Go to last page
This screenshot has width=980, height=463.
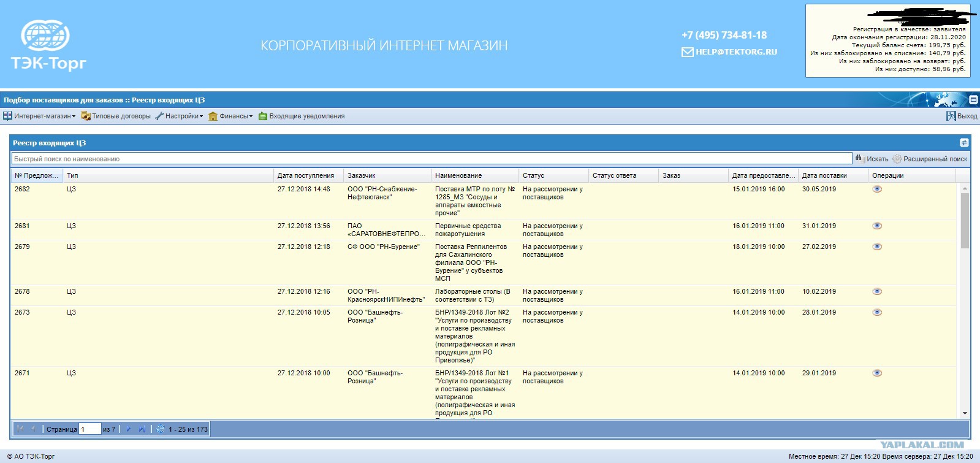(142, 429)
